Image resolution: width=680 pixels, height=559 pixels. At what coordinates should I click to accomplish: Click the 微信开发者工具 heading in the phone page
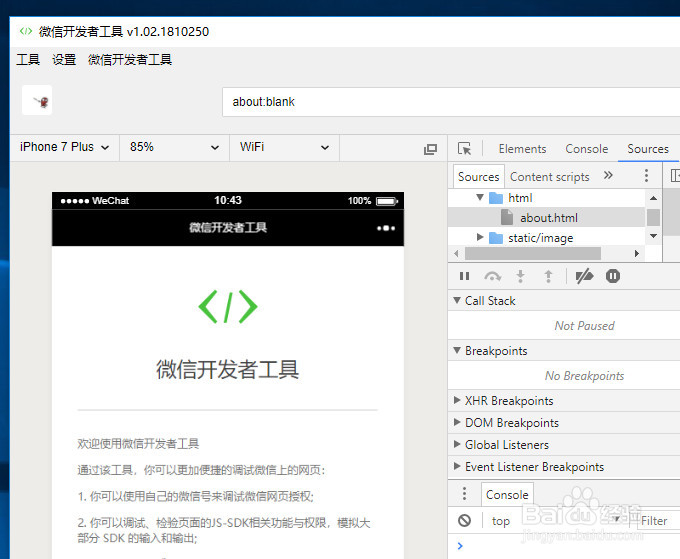[x=228, y=369]
